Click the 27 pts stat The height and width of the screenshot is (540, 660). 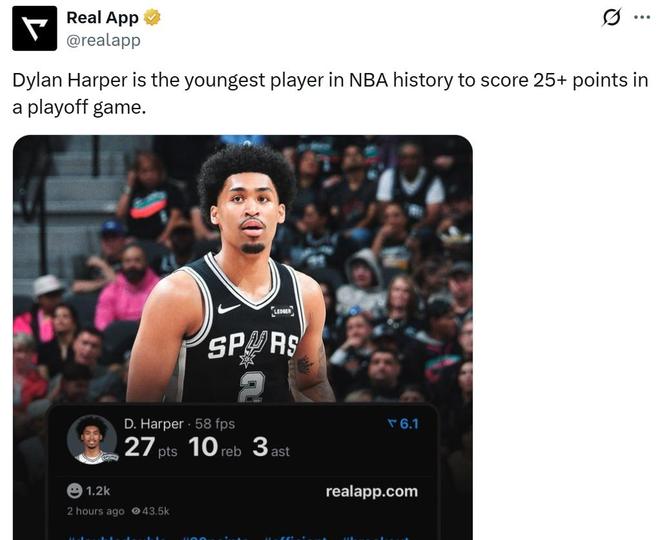151,447
